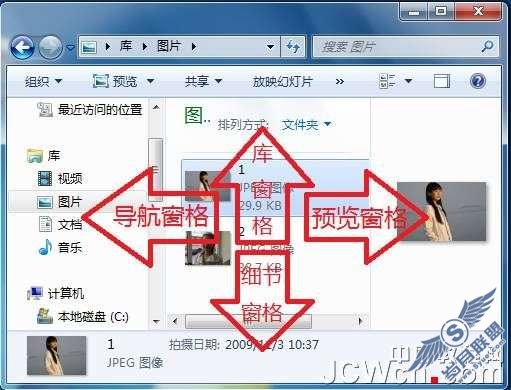Toggle the preview pane button
The image size is (511, 390).
point(442,81)
